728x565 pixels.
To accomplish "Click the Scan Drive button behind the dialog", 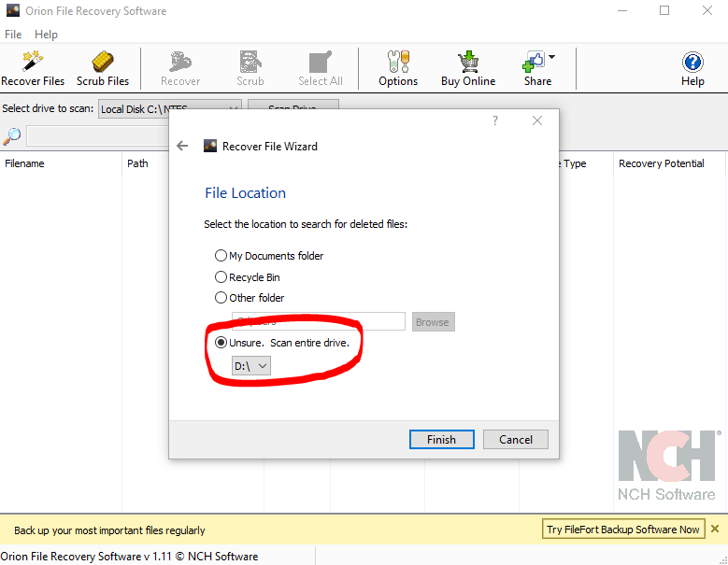I will coord(293,105).
